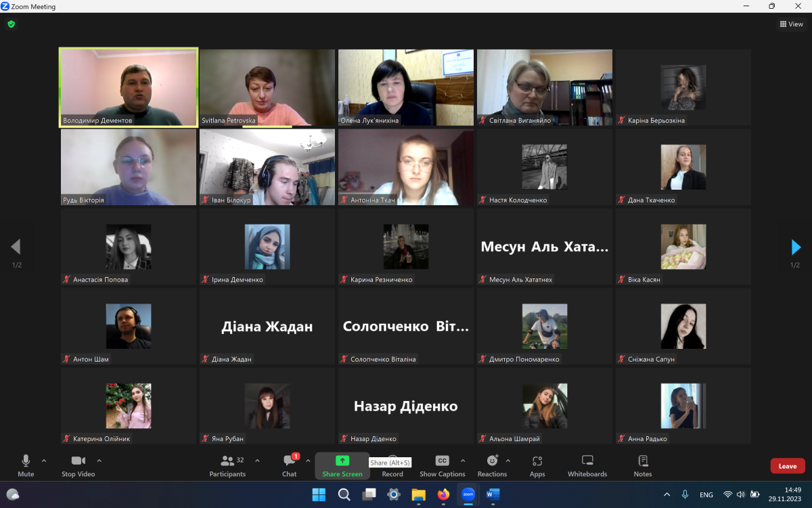Click the ENG language indicator

(706, 495)
